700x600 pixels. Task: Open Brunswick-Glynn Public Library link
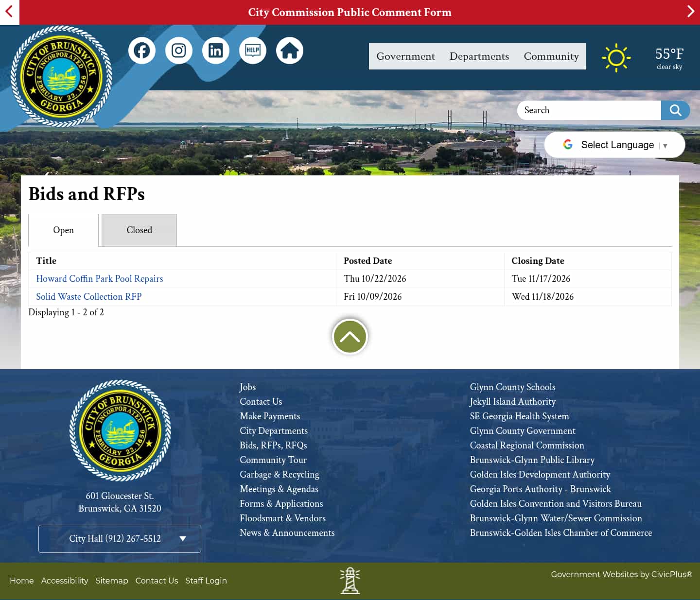tap(532, 460)
